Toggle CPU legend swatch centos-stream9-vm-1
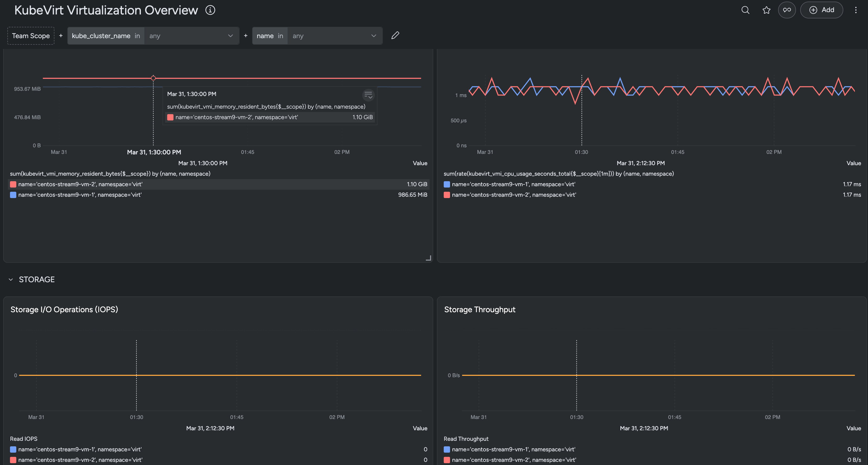 pos(447,184)
